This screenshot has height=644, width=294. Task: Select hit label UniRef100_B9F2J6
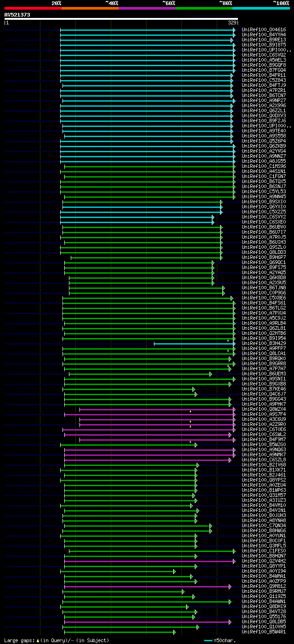264,121
